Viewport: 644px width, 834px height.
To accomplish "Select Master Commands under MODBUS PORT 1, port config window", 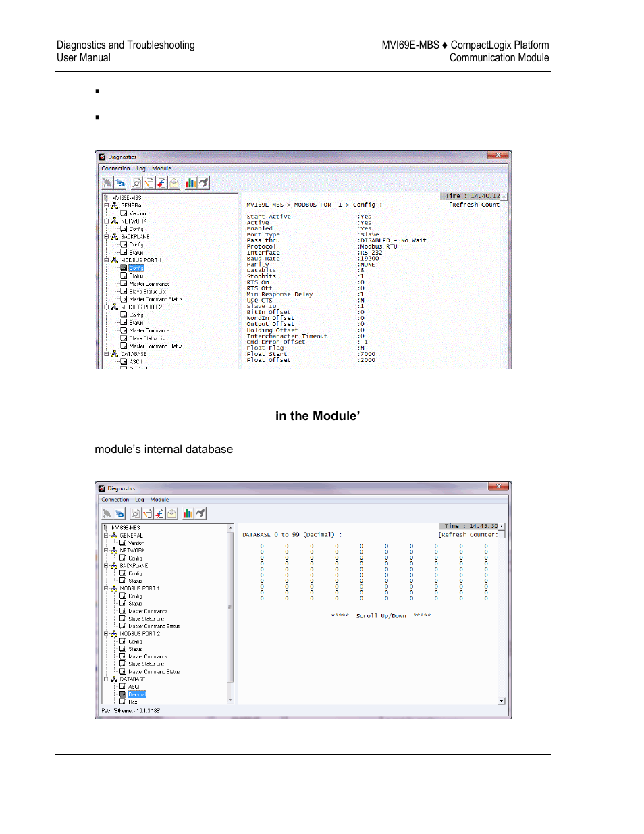I will pyautogui.click(x=149, y=284).
